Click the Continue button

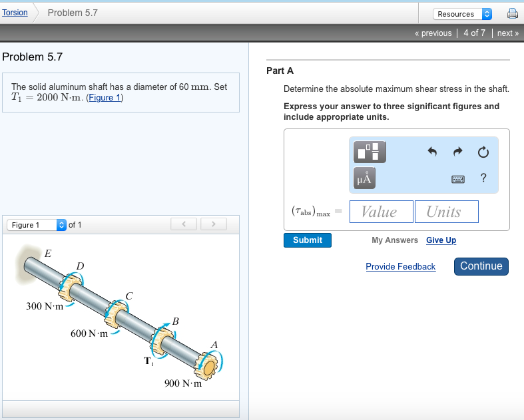coord(481,266)
